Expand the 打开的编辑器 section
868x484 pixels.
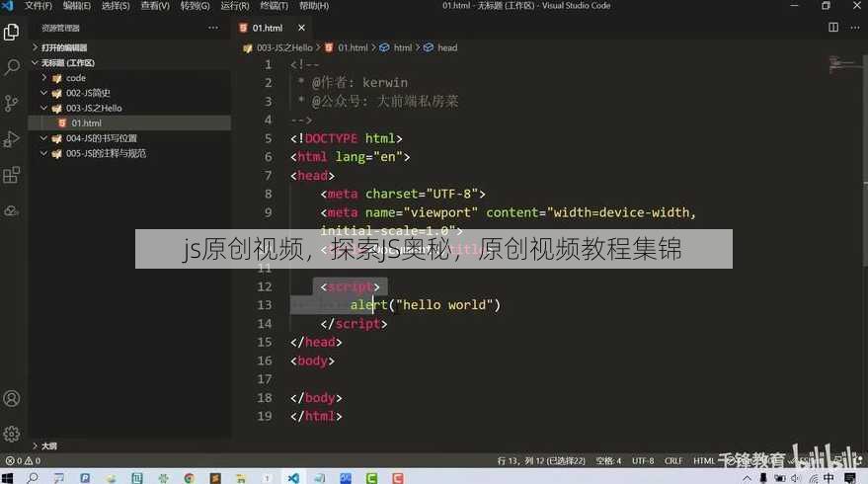pos(63,47)
